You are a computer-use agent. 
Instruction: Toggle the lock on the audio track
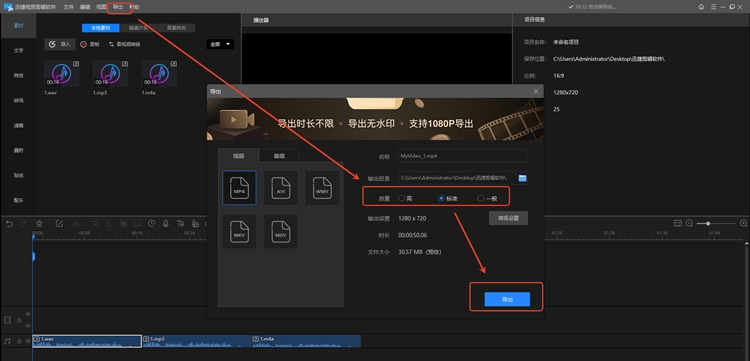point(19,341)
